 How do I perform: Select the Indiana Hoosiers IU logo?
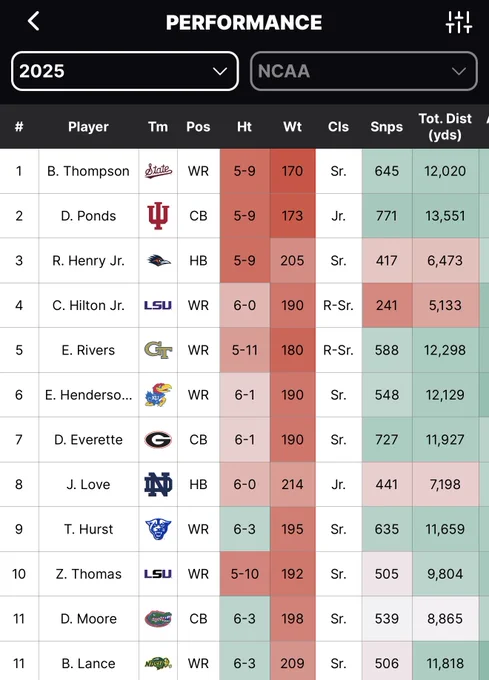click(x=158, y=216)
